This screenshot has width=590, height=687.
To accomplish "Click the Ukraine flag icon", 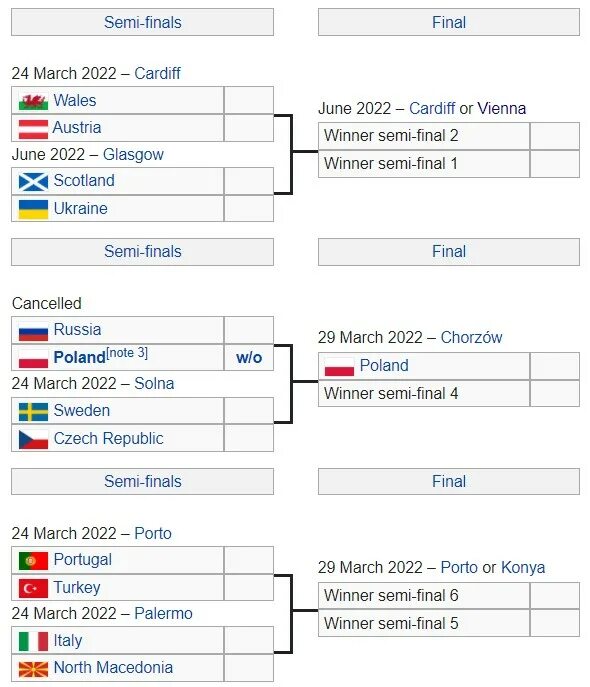I will tap(33, 209).
